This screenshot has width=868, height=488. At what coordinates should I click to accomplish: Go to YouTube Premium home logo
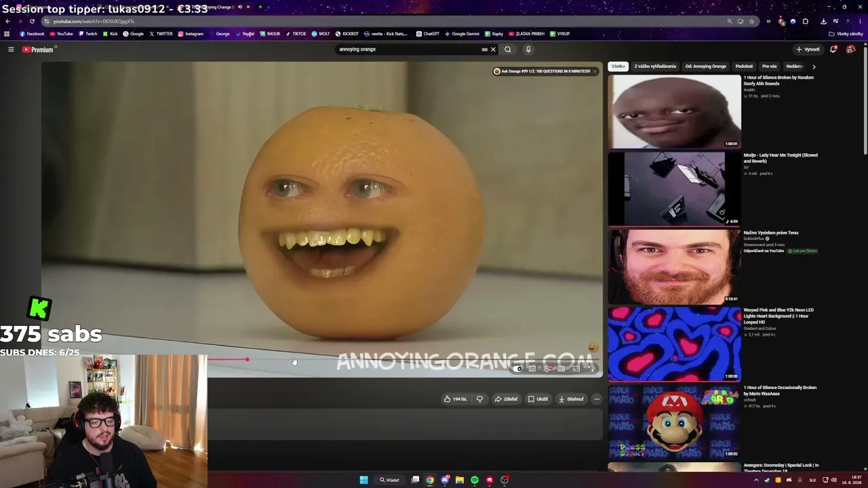pyautogui.click(x=37, y=49)
